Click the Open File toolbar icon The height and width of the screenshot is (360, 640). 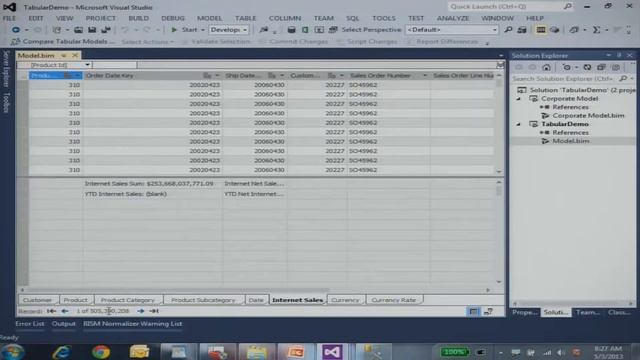78,30
